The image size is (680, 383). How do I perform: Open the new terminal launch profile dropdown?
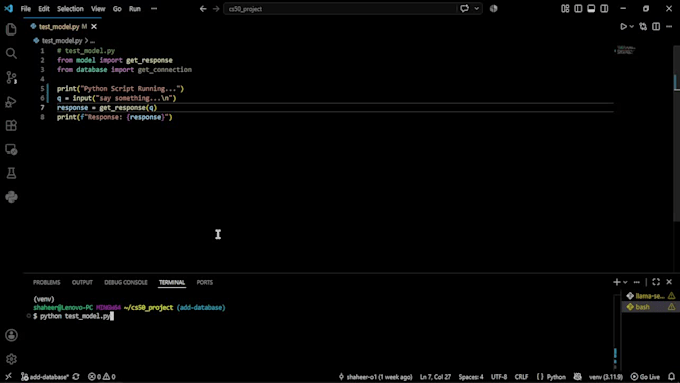tap(625, 282)
